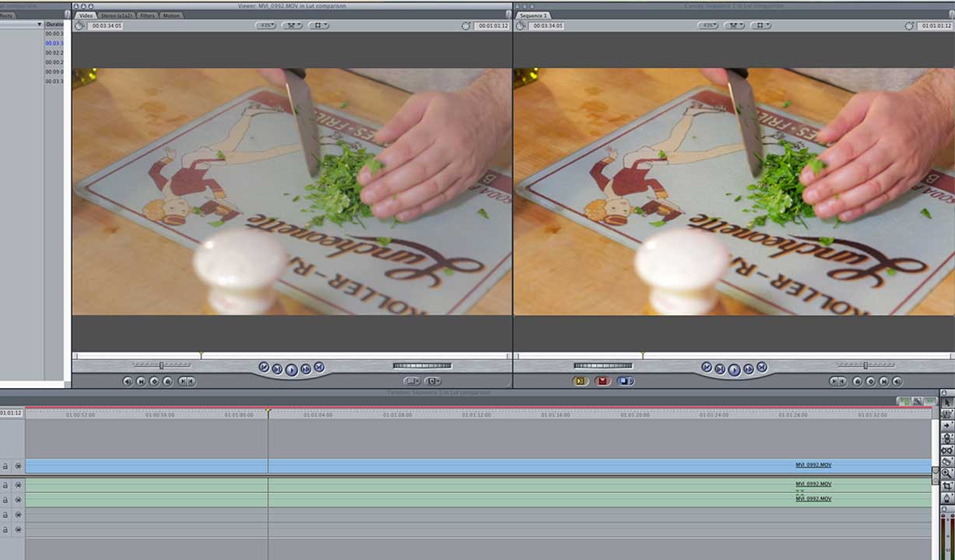955x560 pixels.
Task: Toggle lock on second green audio track
Action: pos(5,499)
